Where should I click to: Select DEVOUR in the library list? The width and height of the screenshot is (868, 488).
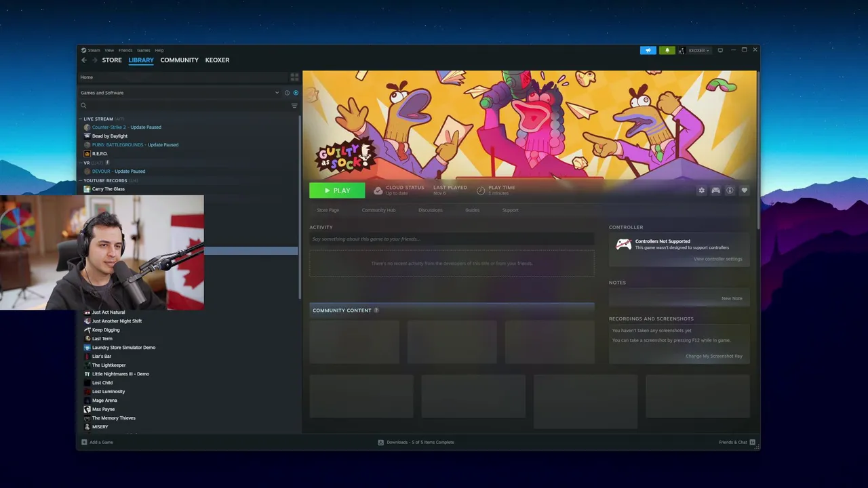click(x=119, y=171)
